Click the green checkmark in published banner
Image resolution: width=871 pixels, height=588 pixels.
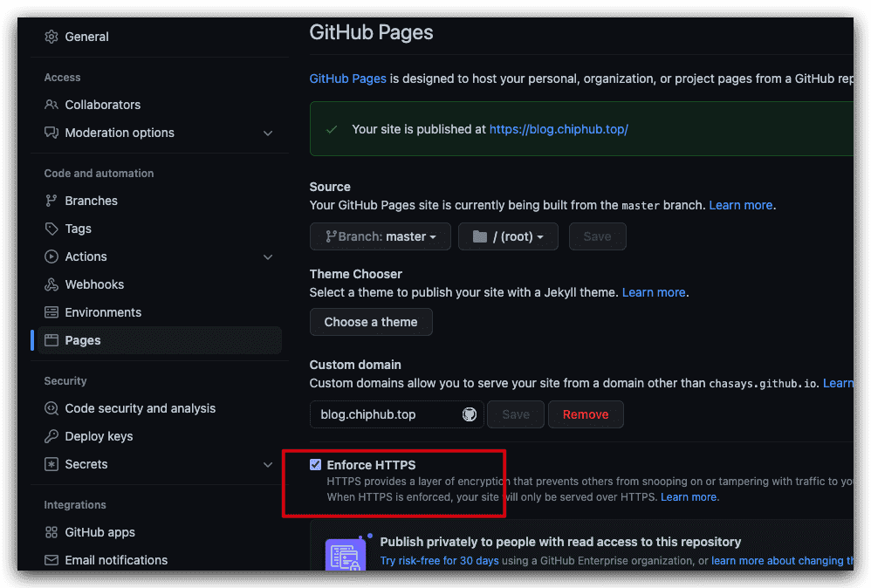click(x=332, y=129)
